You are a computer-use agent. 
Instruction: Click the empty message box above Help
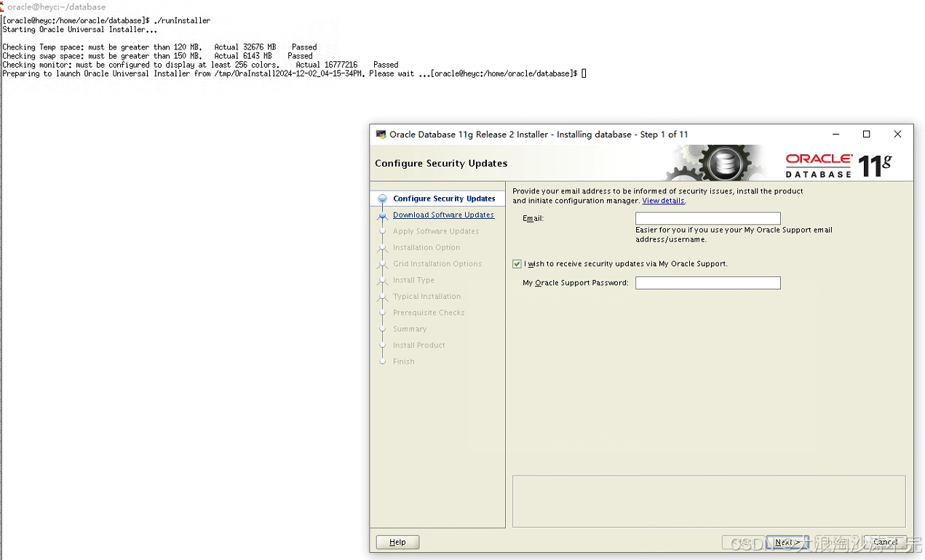coord(709,501)
